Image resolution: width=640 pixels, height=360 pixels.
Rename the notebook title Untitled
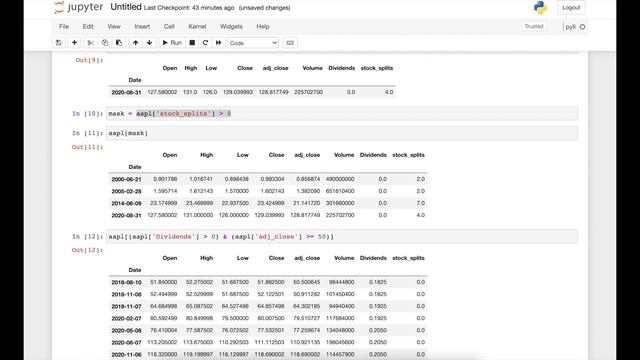click(126, 7)
